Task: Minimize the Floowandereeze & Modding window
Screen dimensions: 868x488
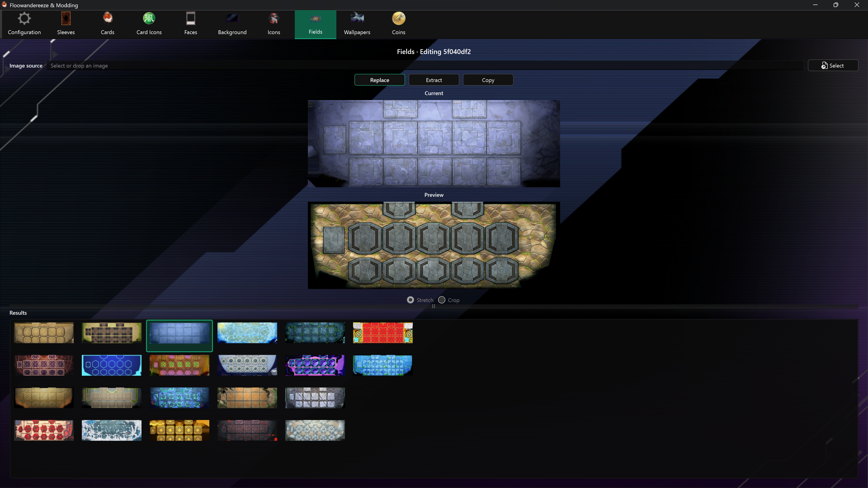Action: (815, 5)
